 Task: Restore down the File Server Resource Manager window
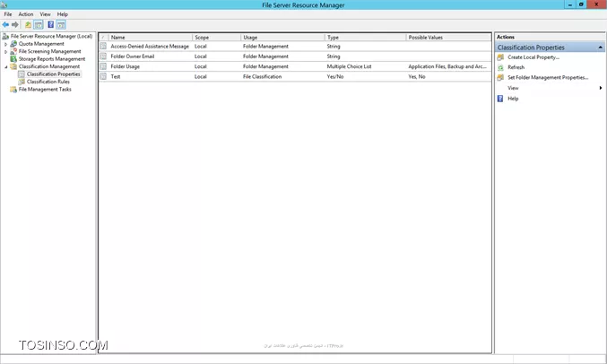tap(581, 4)
